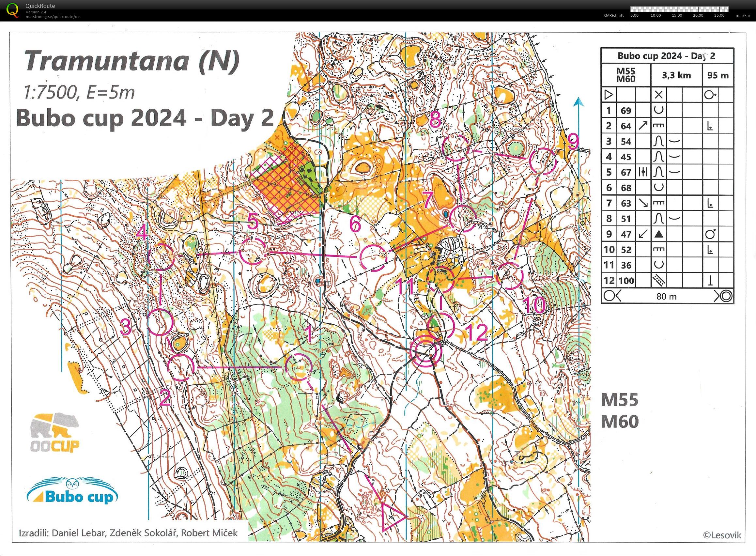The image size is (756, 556).
Task: Click control circle 4 on the map
Action: 161,257
